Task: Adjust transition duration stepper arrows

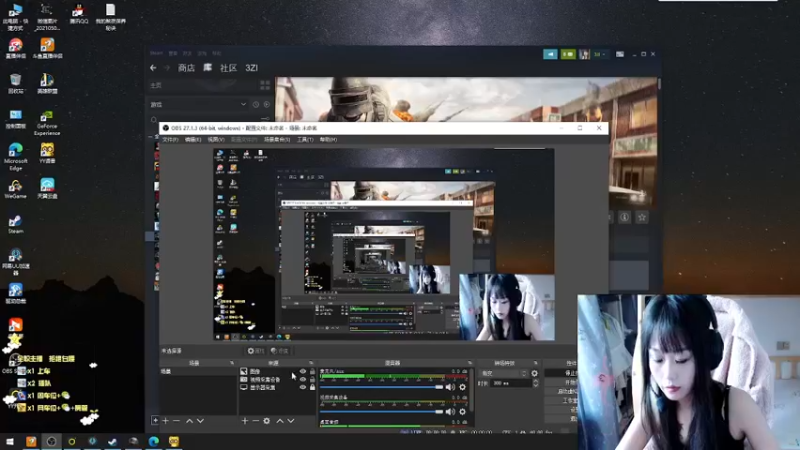Action: click(535, 383)
